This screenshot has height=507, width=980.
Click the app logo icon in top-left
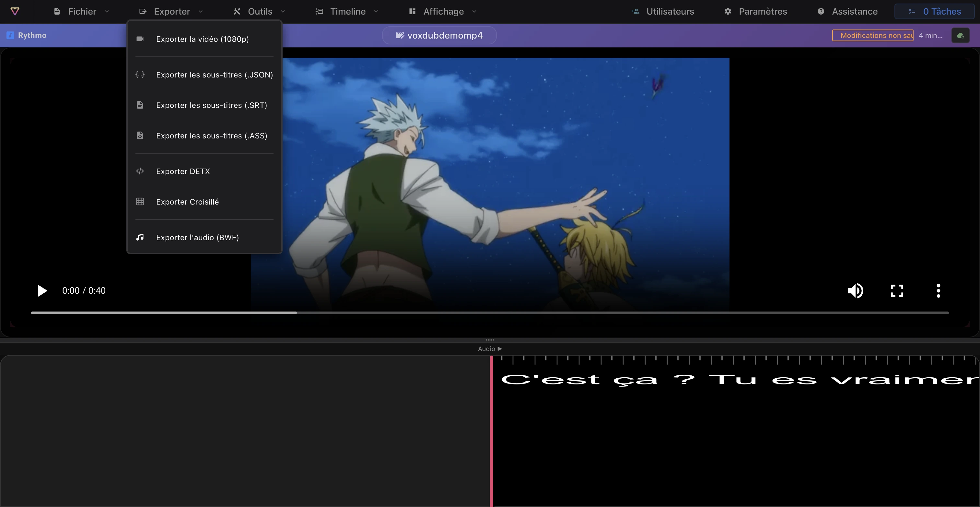[15, 11]
